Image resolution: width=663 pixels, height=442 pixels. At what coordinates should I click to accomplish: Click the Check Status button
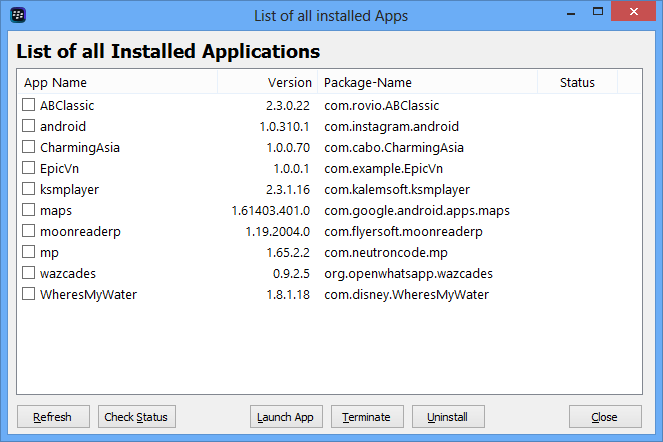tap(137, 417)
